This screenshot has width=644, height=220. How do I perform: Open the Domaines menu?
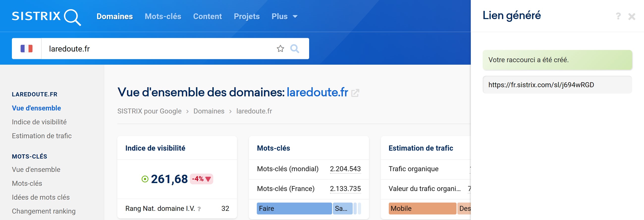click(114, 17)
